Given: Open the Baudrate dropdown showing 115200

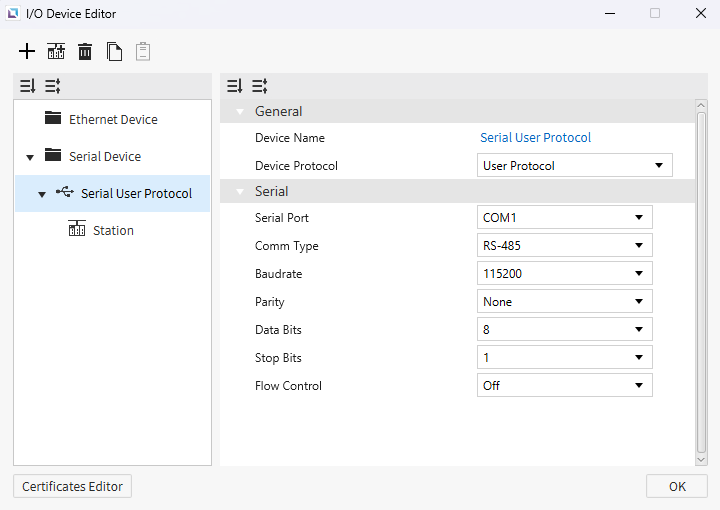Looking at the screenshot, I should click(564, 274).
